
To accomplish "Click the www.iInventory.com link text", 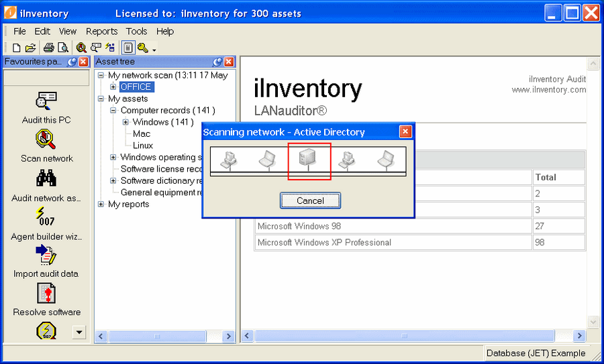I will 548,90.
